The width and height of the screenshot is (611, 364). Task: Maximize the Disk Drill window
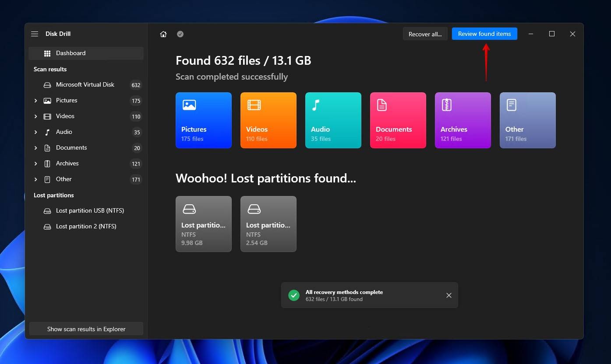tap(552, 34)
